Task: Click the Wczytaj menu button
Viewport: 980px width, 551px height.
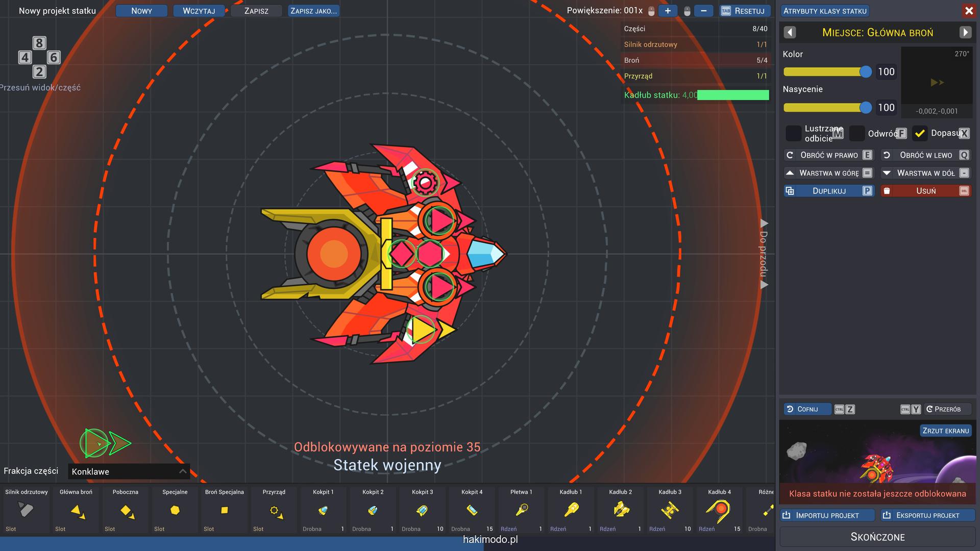Action: point(199,11)
